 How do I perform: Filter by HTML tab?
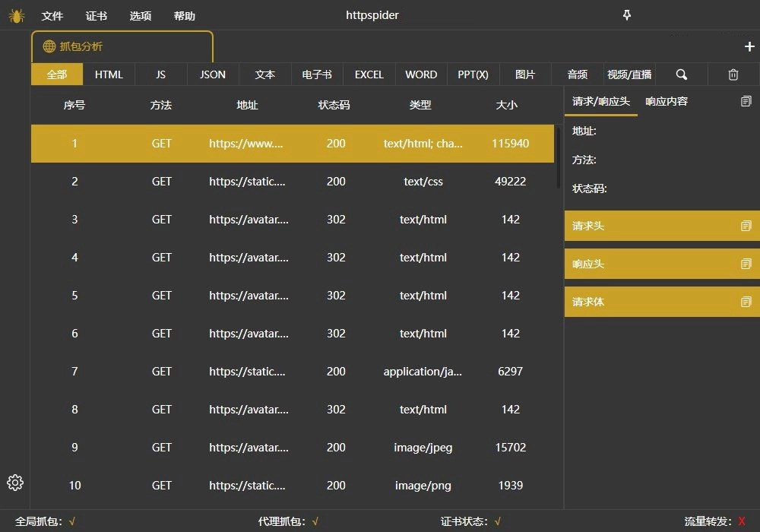[109, 74]
